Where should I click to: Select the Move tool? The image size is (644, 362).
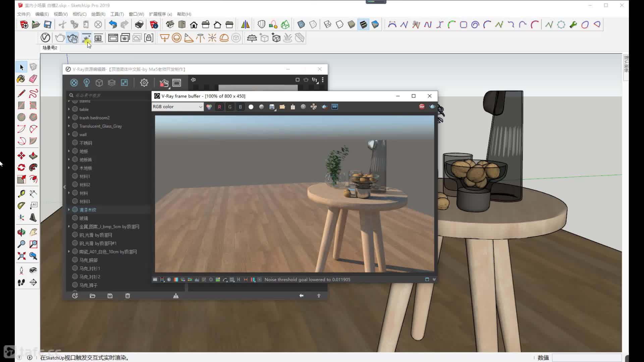[x=21, y=156]
